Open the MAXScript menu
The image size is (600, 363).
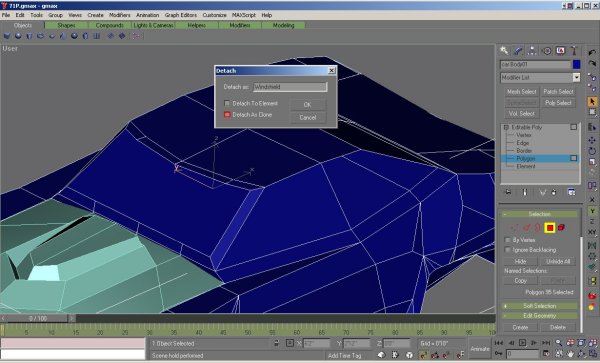[x=243, y=15]
